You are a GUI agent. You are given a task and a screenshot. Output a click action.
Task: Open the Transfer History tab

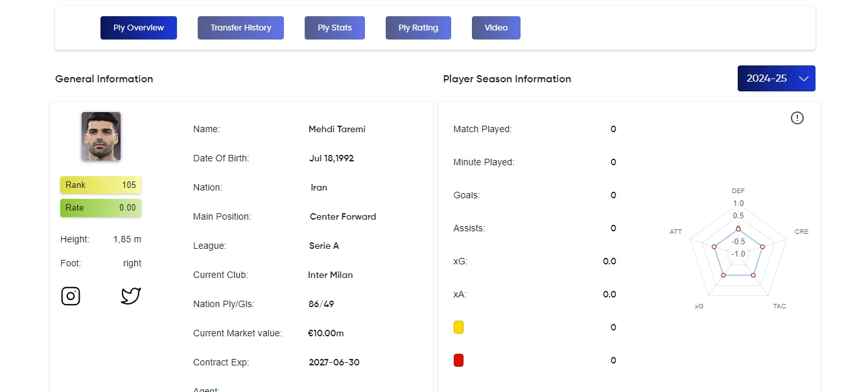[x=240, y=28]
